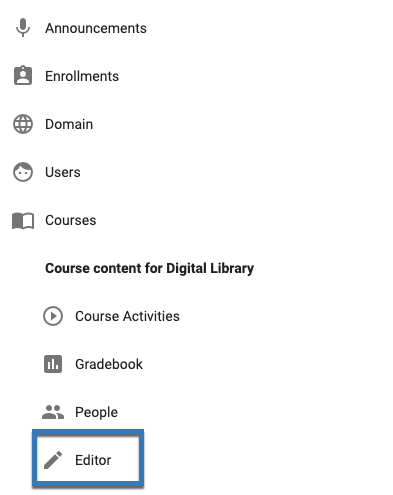The width and height of the screenshot is (393, 495).
Task: Select the Domain text label
Action: (69, 124)
